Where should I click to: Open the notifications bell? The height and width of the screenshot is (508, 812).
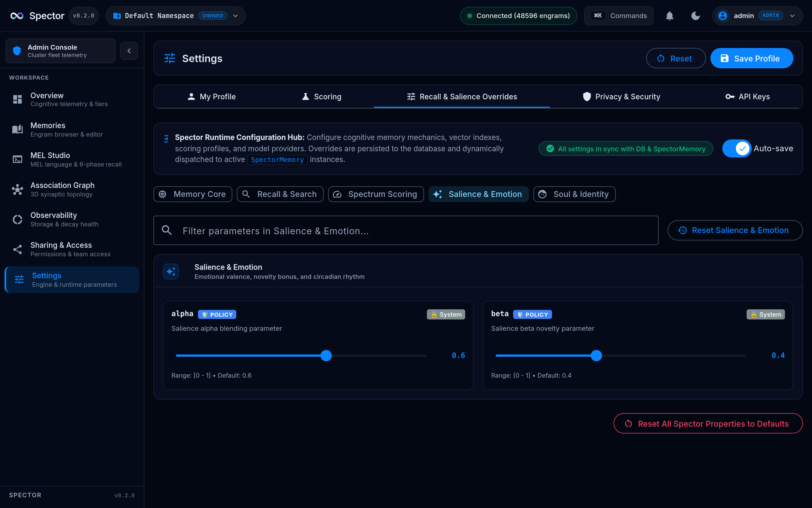[669, 16]
